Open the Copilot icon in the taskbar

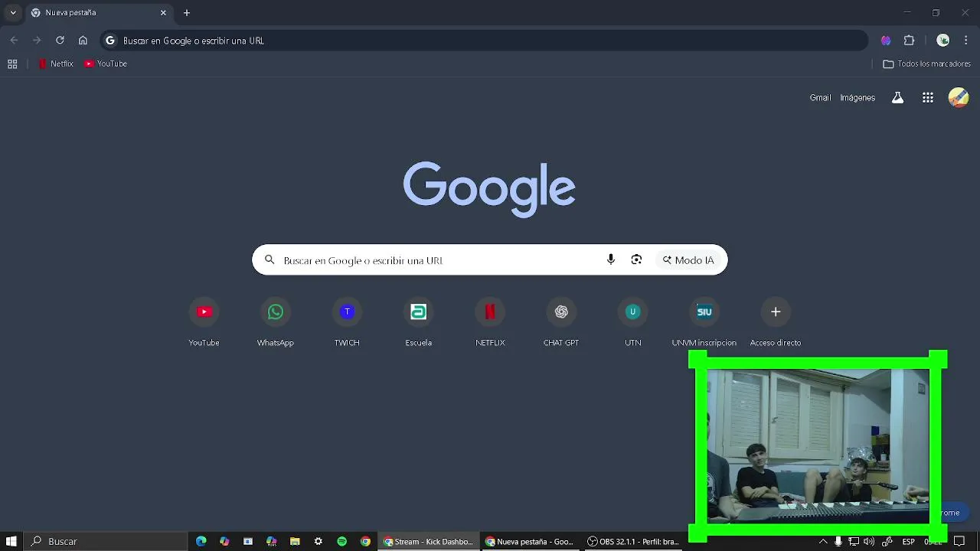[x=224, y=542]
